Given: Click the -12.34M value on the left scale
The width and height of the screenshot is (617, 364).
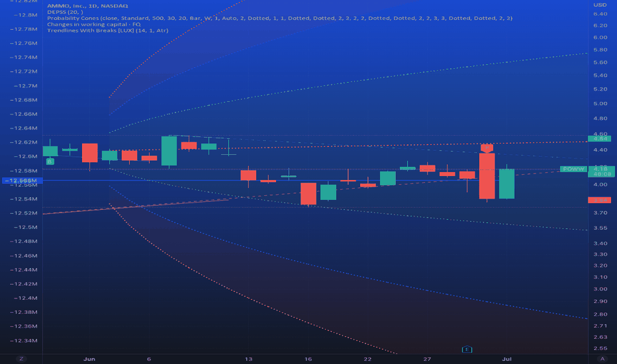Looking at the screenshot, I should [x=24, y=341].
